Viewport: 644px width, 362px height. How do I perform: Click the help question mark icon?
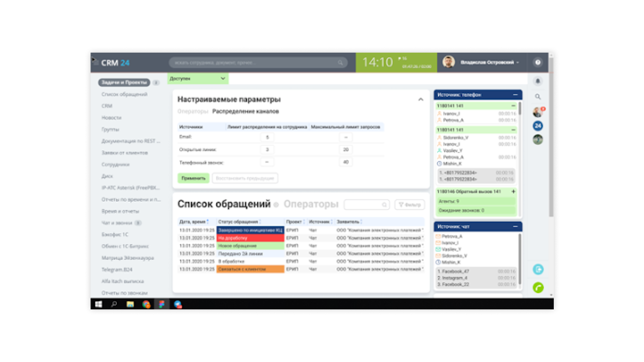click(538, 62)
